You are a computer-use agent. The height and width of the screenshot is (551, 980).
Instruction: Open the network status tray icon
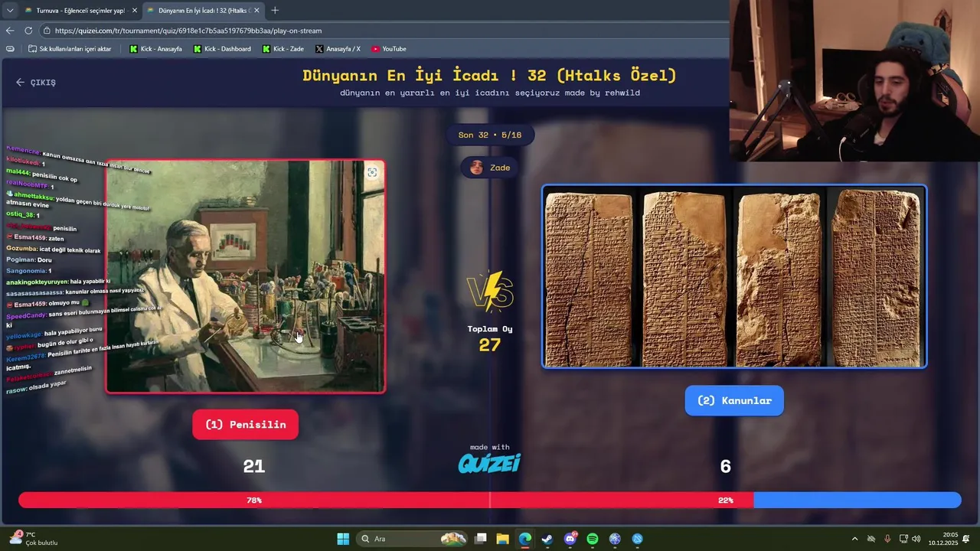pos(903,539)
